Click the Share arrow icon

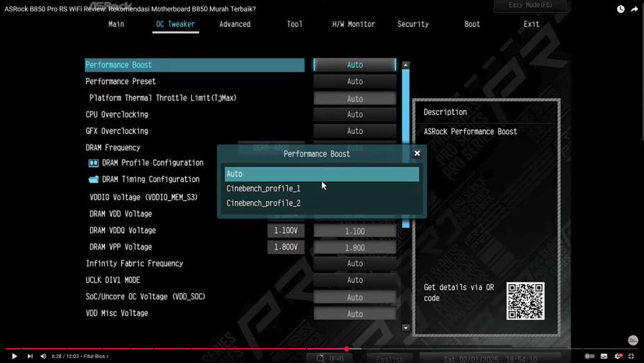pyautogui.click(x=634, y=10)
